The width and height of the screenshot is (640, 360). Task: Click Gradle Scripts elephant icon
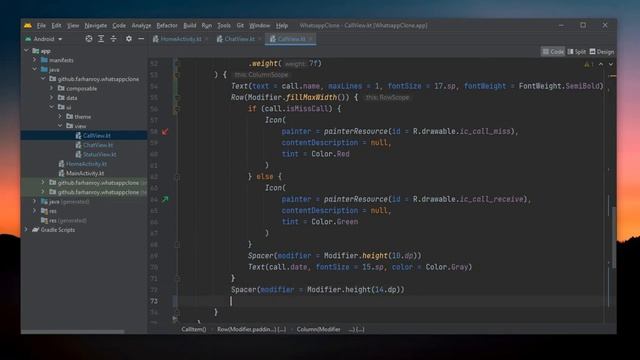36,230
